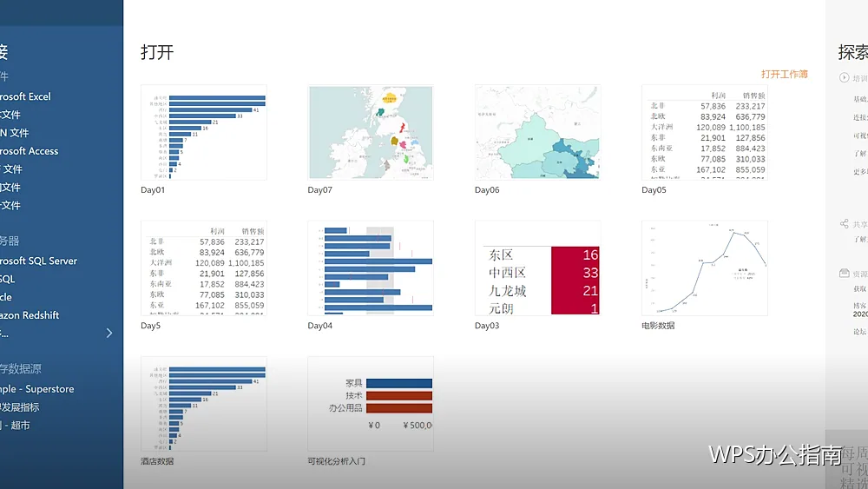Click the training play icon under Explore
The image size is (868, 489).
pyautogui.click(x=844, y=78)
